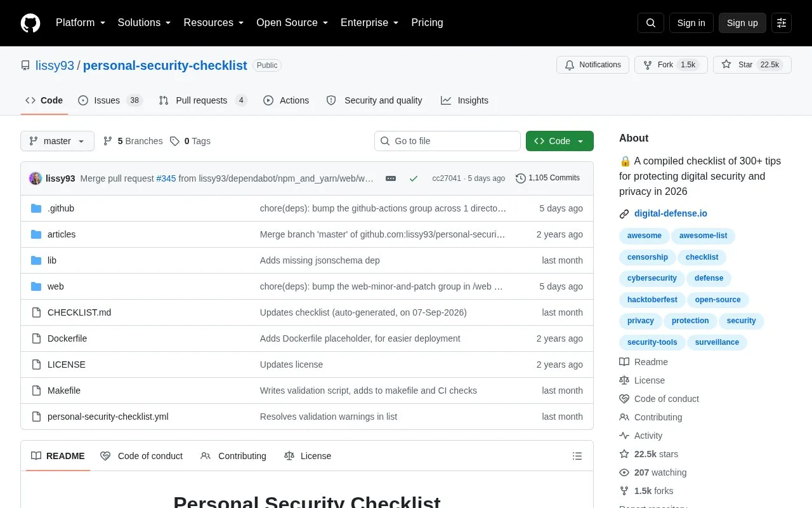Open the master branch dropdown
Image resolution: width=812 pixels, height=508 pixels.
pos(57,141)
